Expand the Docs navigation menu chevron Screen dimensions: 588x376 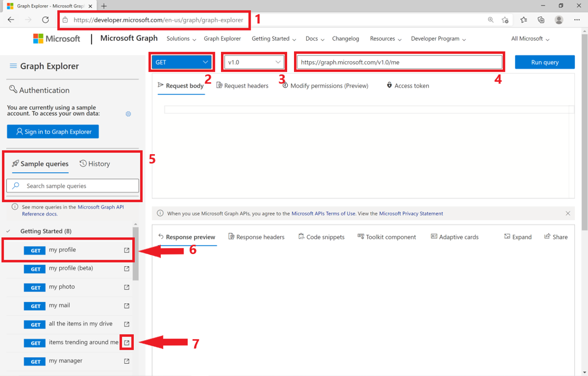[x=323, y=39]
